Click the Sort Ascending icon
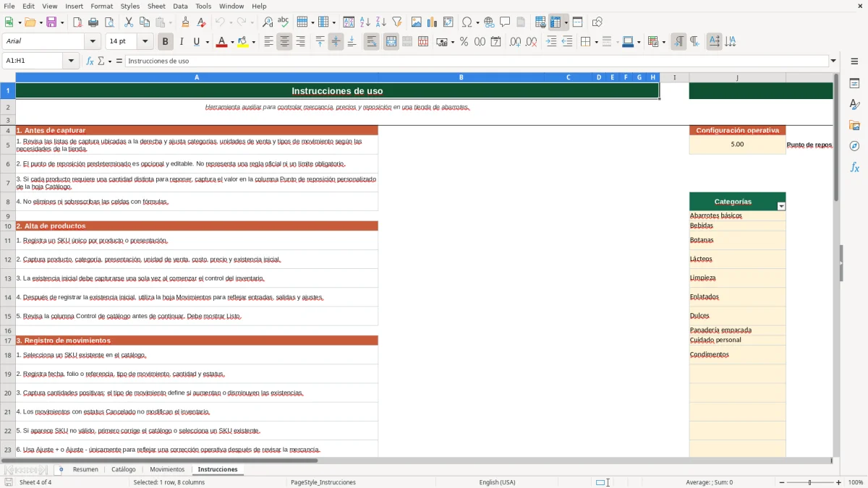Viewport: 868px width, 488px height. [365, 22]
